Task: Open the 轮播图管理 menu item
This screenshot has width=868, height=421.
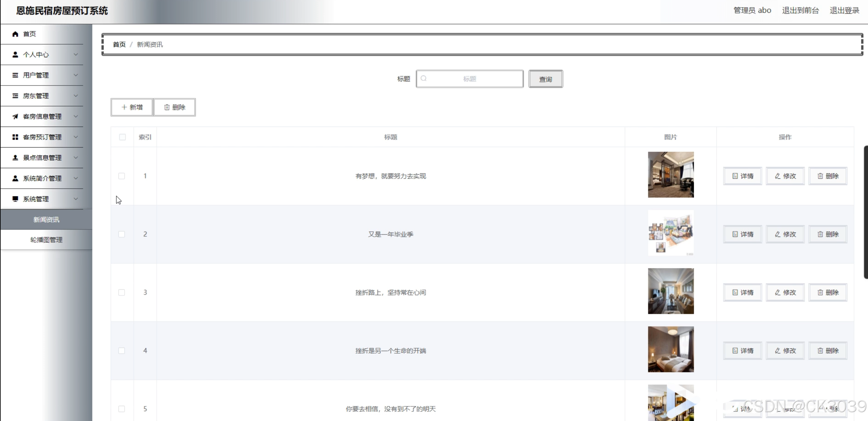Action: point(46,240)
